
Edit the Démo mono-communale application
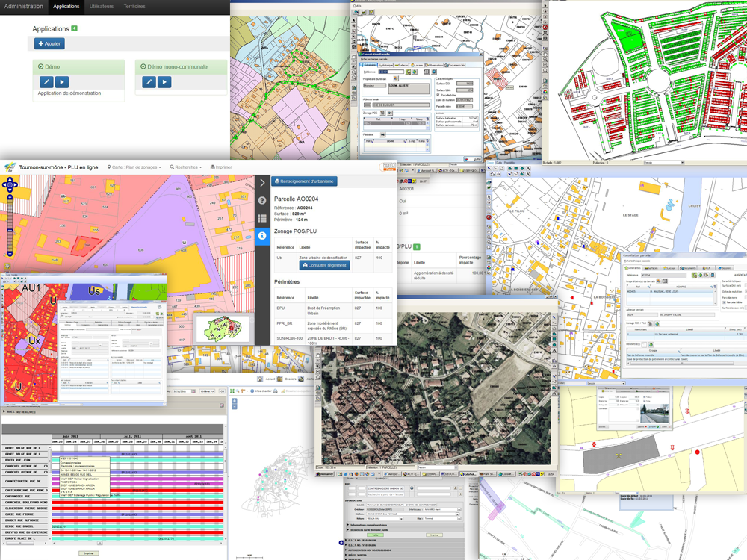tap(149, 82)
